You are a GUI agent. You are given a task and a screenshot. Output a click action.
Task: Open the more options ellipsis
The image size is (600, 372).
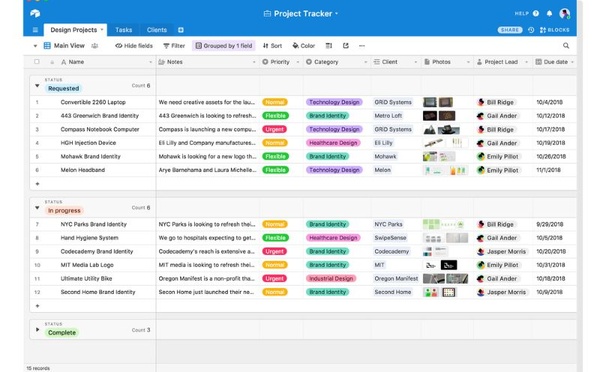tap(362, 46)
